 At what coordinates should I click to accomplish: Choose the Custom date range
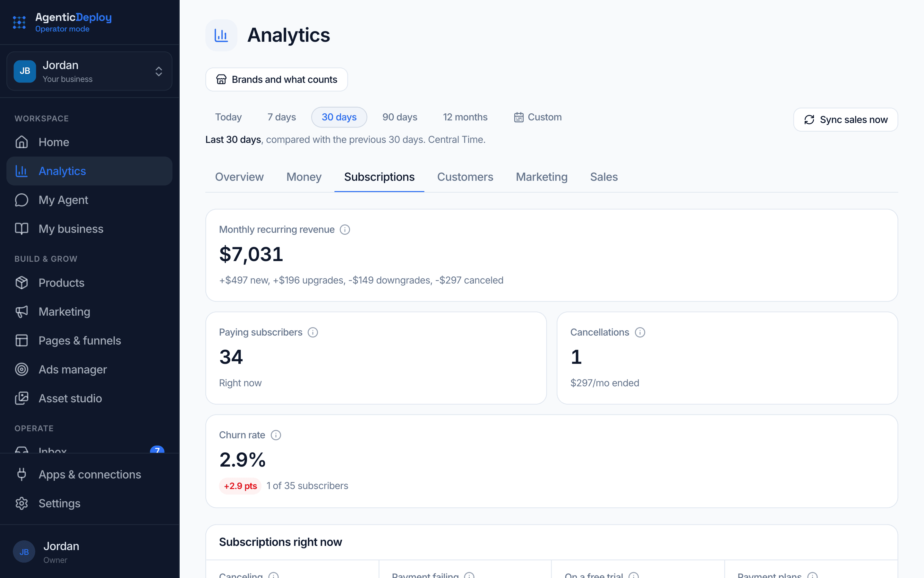[x=538, y=117]
